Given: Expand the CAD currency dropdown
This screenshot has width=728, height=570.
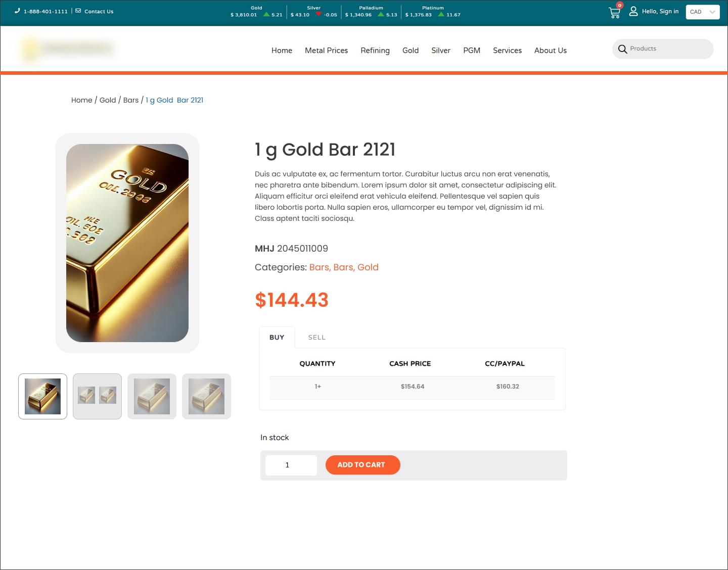Looking at the screenshot, I should tap(702, 12).
